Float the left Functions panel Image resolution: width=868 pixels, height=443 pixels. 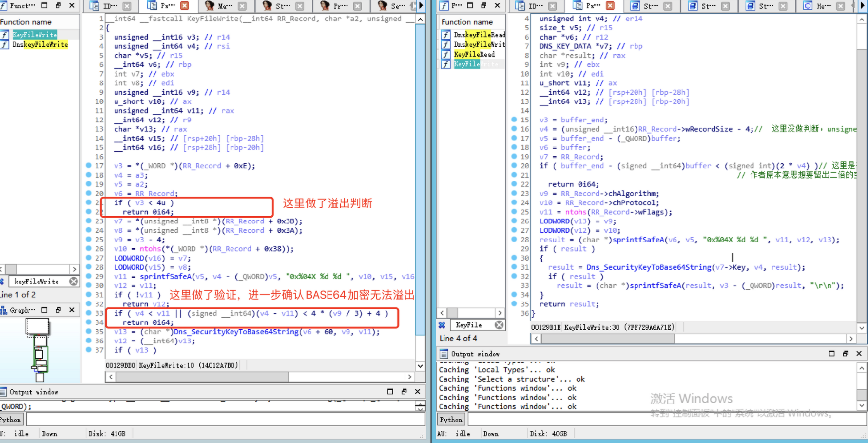(44, 5)
